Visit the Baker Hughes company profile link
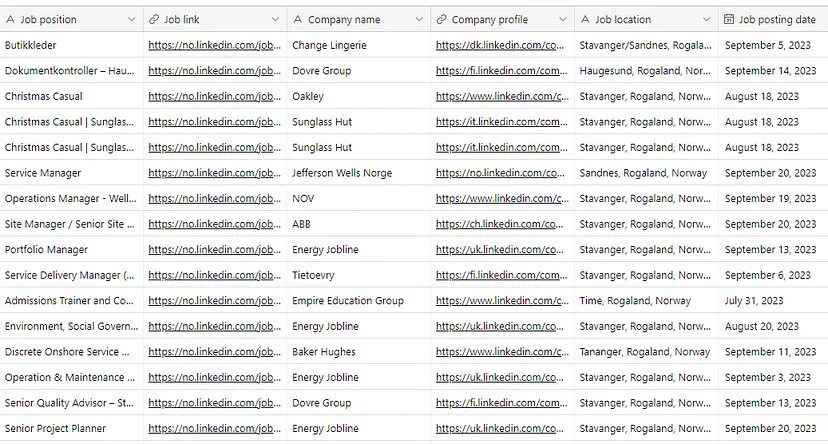 (x=502, y=352)
